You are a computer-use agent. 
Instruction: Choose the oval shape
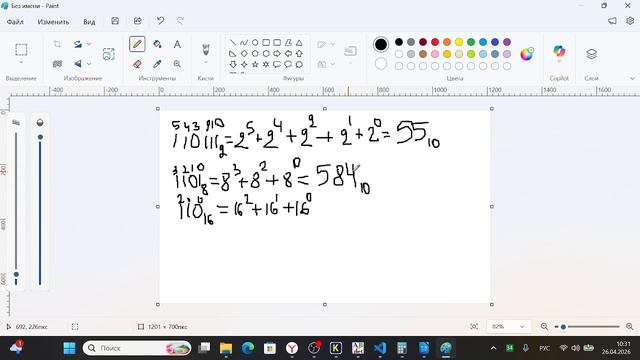255,42
